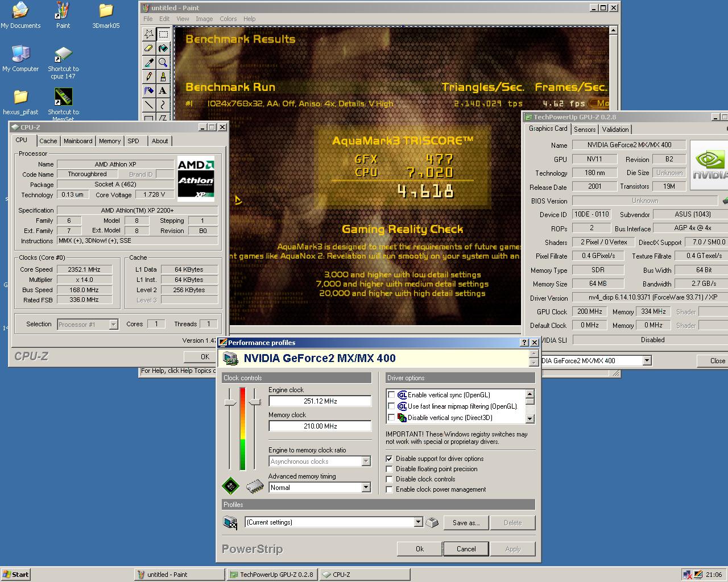Check Disable vertical sync (Direct3D)
728x582 pixels.
(391, 418)
